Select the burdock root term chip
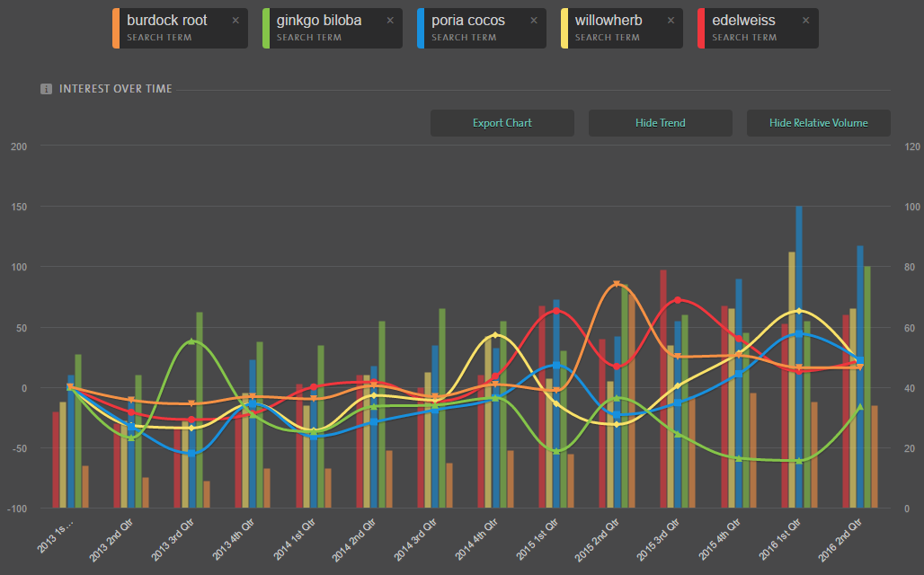 click(x=171, y=28)
